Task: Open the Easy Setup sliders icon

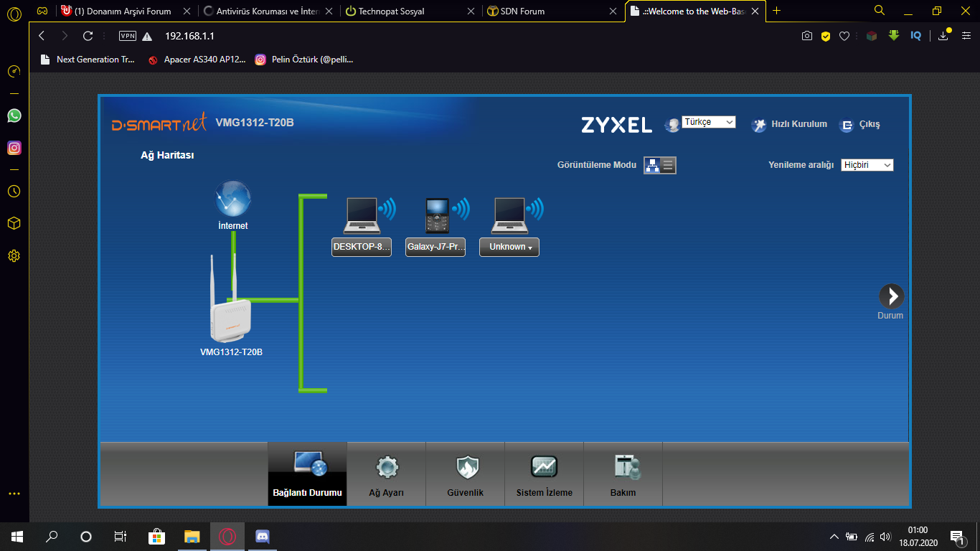Action: point(966,36)
